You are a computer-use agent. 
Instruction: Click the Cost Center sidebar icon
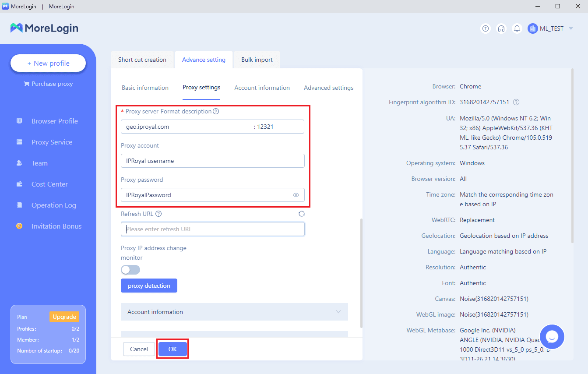click(x=19, y=184)
